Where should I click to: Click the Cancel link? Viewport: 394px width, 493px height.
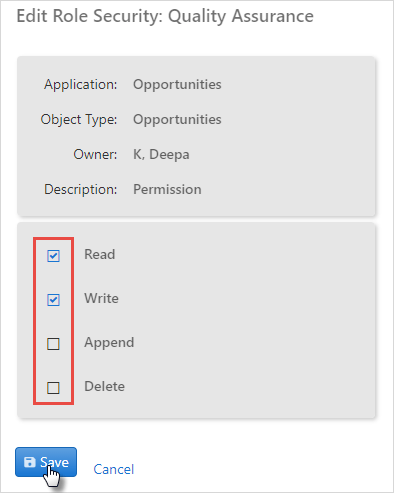114,469
